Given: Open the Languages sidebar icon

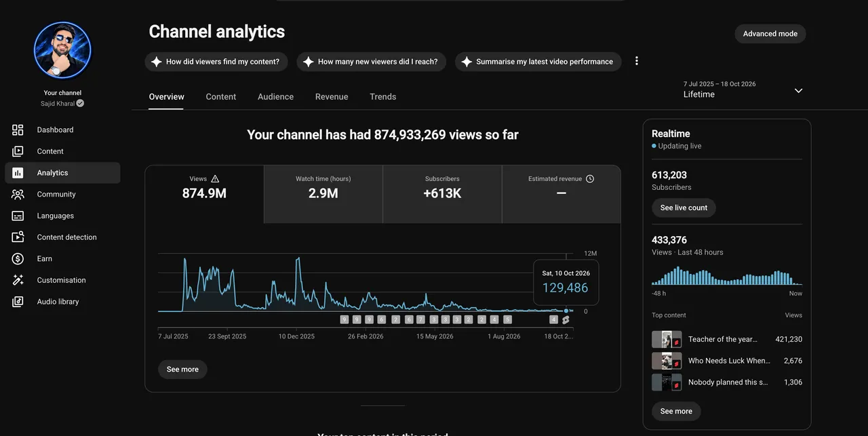Looking at the screenshot, I should (x=18, y=216).
